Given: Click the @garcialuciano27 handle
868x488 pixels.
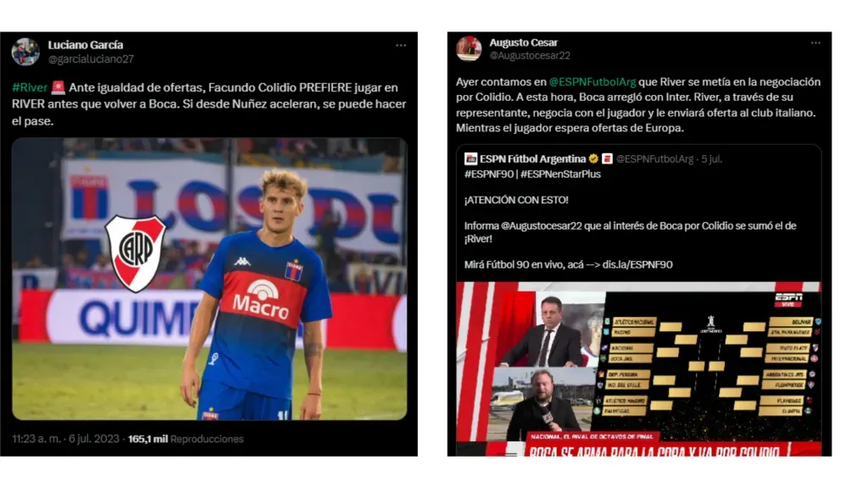Looking at the screenshot, I should pos(91,58).
